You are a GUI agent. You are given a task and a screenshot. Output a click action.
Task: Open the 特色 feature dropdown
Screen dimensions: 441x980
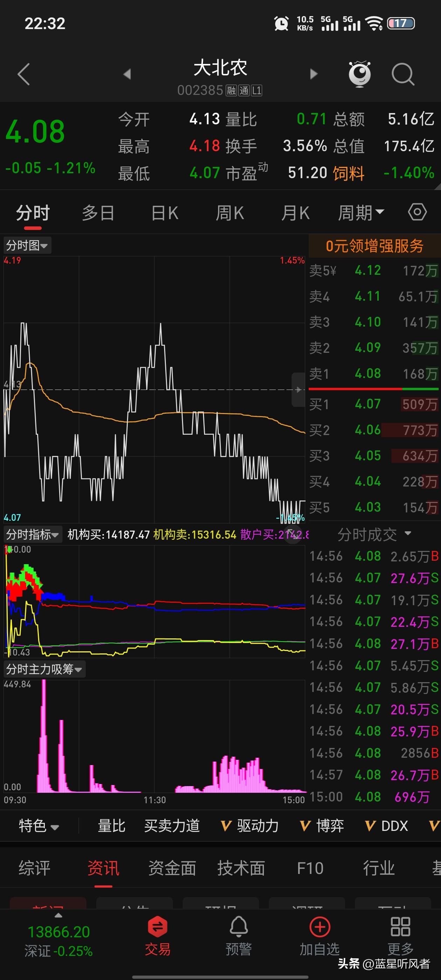[39, 826]
